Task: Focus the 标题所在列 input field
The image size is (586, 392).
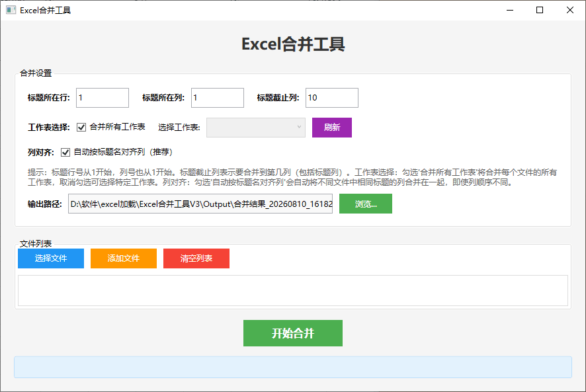Action: [x=218, y=98]
